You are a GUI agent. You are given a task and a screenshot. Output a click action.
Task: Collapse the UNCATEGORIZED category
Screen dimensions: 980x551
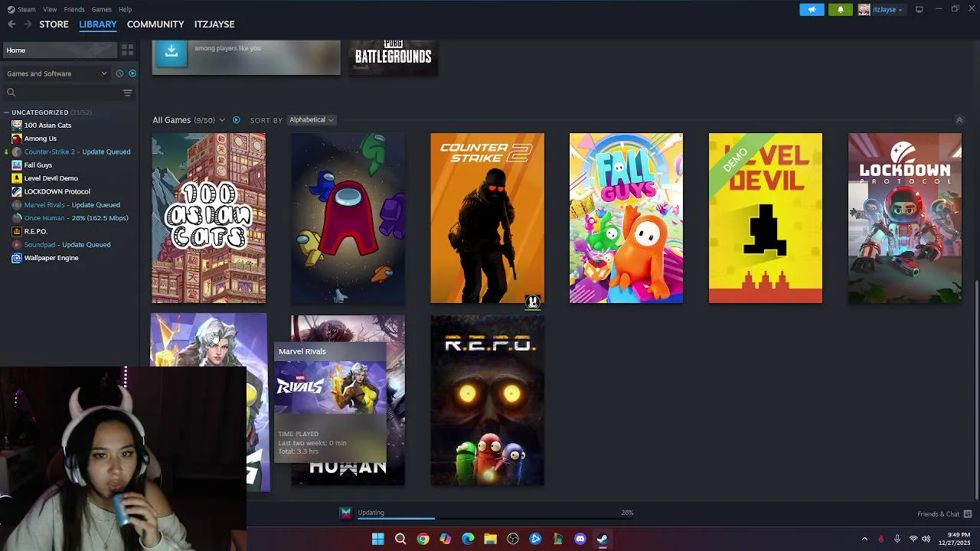7,112
